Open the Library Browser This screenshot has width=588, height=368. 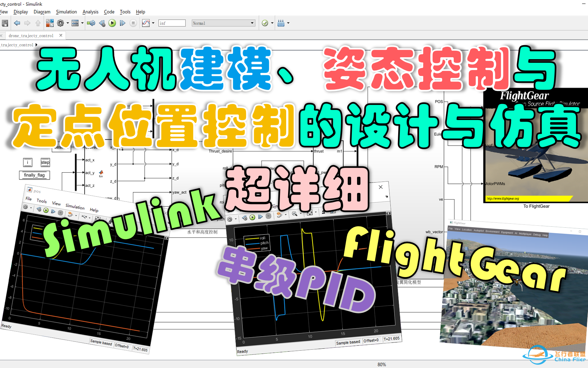point(50,23)
